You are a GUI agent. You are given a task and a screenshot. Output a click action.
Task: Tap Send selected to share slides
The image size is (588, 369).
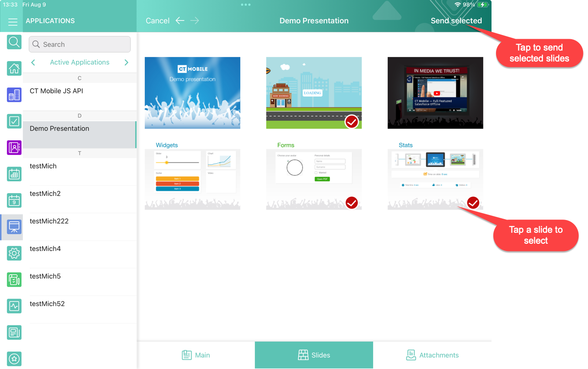pos(456,20)
